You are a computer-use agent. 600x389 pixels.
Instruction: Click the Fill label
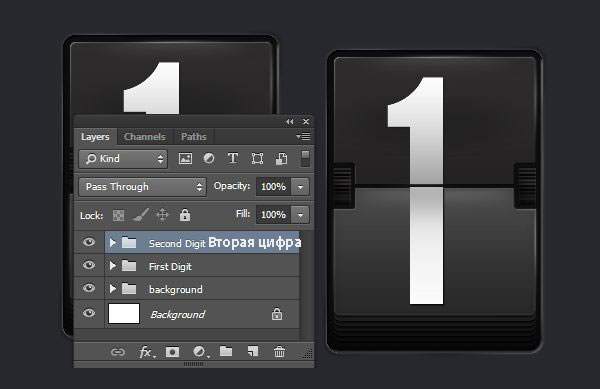pos(243,214)
